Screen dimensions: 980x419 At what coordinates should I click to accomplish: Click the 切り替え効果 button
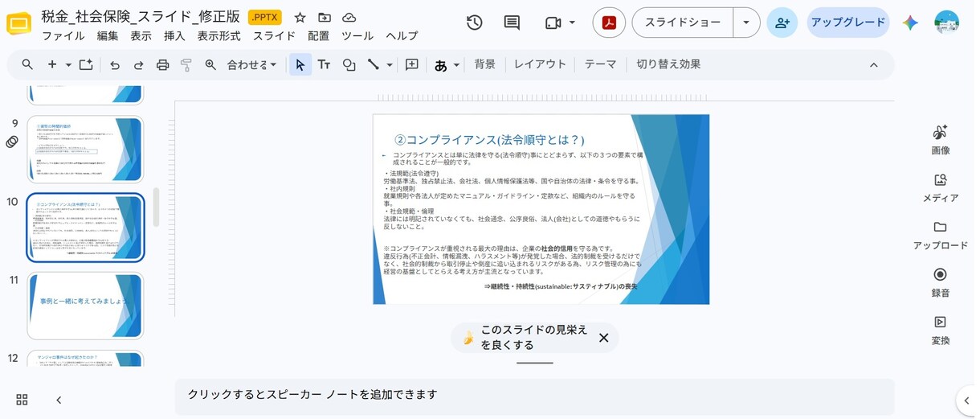[x=668, y=64]
